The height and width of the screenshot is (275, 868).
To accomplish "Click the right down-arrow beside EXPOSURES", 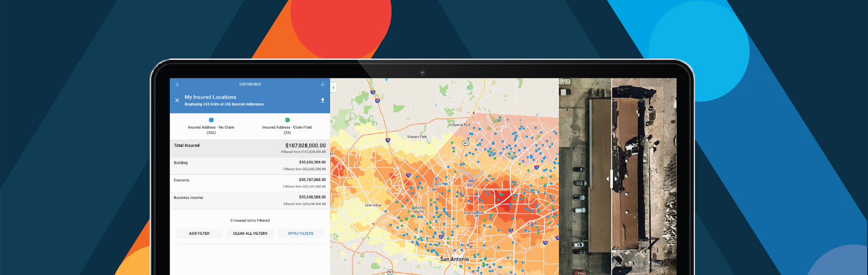I will pos(323,84).
